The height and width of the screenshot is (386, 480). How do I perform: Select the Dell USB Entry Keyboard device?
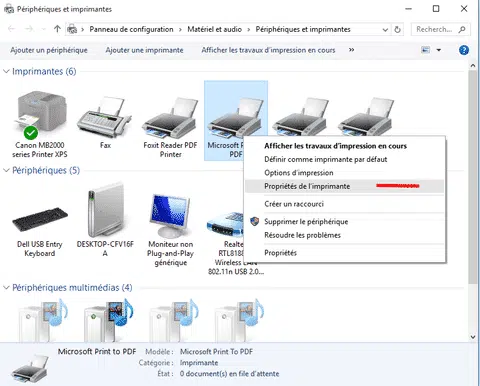point(40,220)
